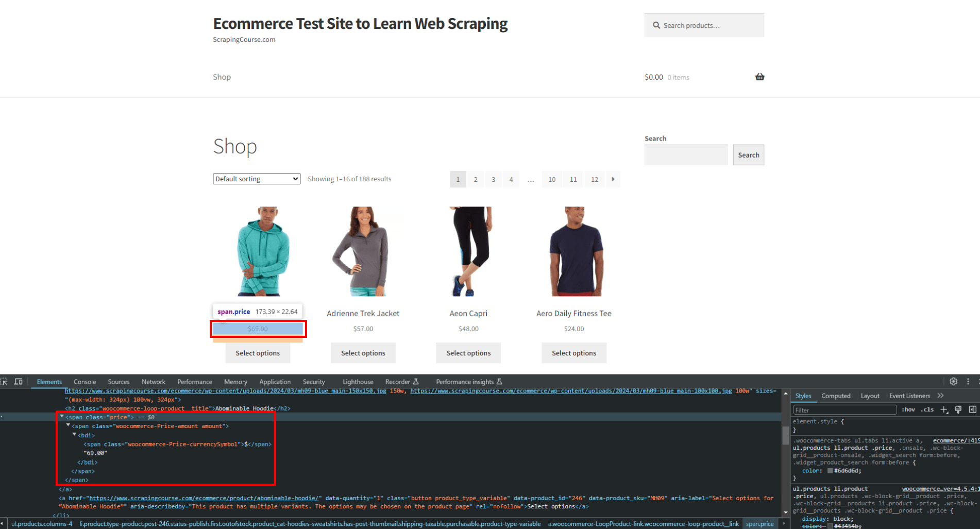The image size is (980, 529).
Task: Click the $0.00 cart total
Action: pyautogui.click(x=654, y=77)
